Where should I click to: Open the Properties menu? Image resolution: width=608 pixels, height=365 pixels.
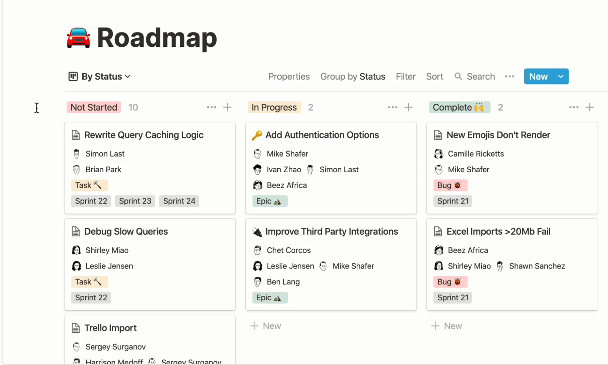click(289, 76)
